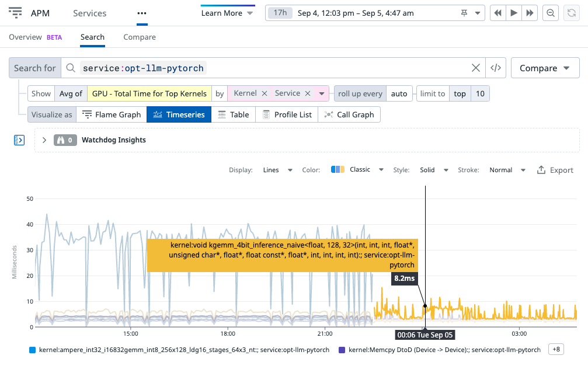
Task: Click the kernel:ampere_int32 legend label
Action: 184,350
